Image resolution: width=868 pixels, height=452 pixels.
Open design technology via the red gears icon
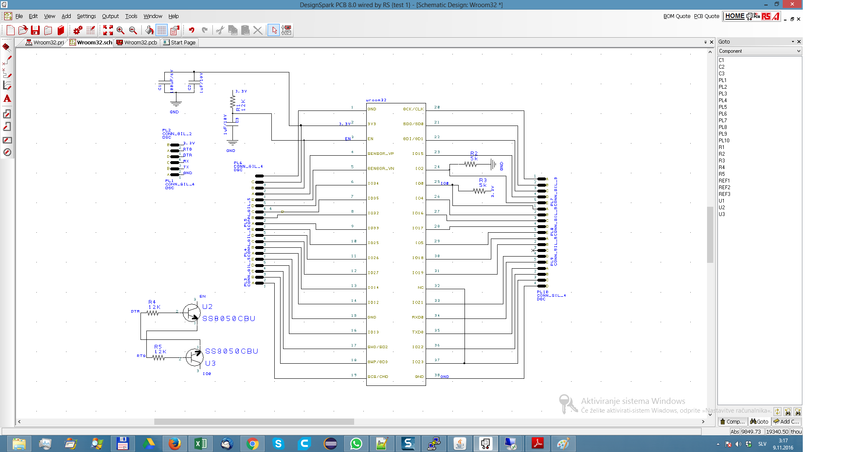click(78, 30)
